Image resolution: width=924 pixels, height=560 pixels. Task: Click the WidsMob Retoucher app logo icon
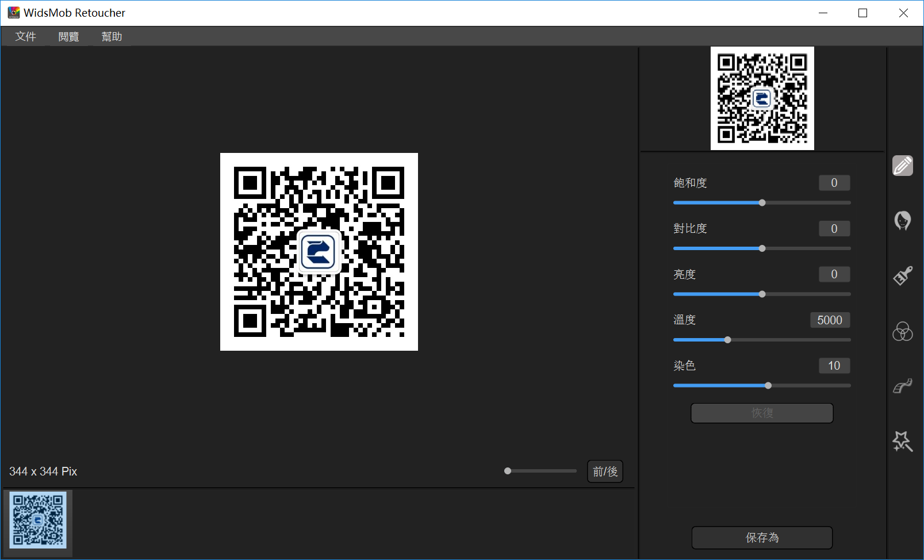pyautogui.click(x=13, y=13)
